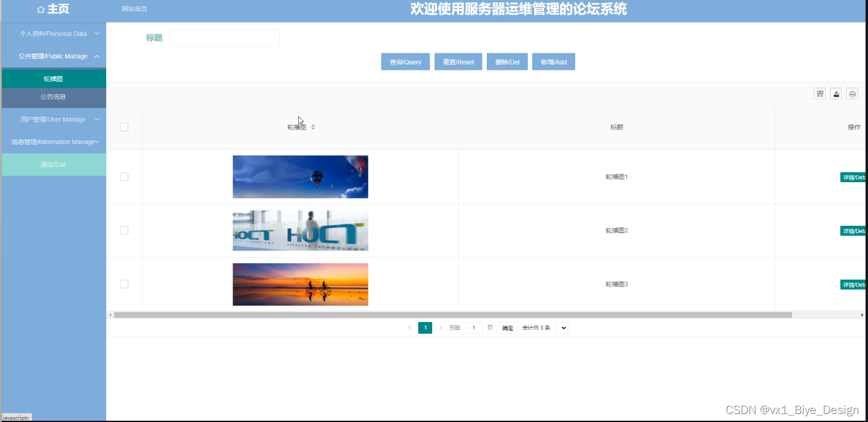Sort by the 轮播图 column arrows

313,127
